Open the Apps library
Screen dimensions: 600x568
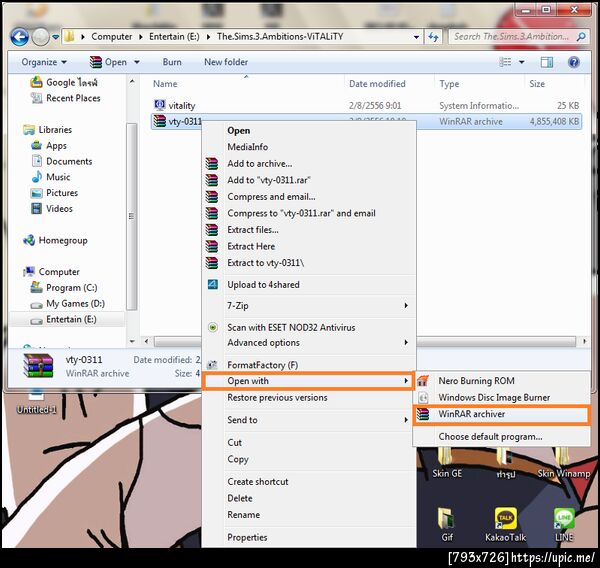(x=49, y=145)
